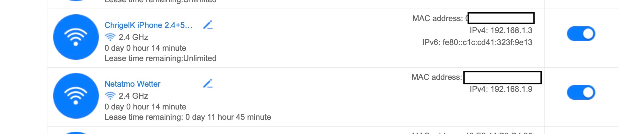Click the ChrigelK iPhone connection duration text

point(145,48)
